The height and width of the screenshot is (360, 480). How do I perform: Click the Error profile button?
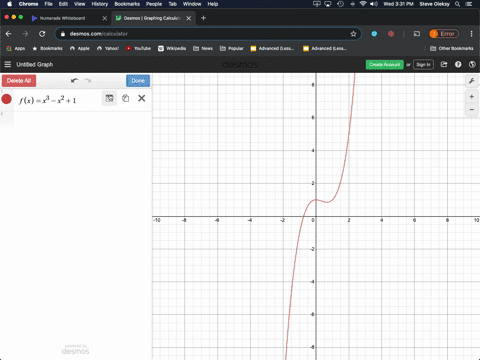pyautogui.click(x=444, y=34)
